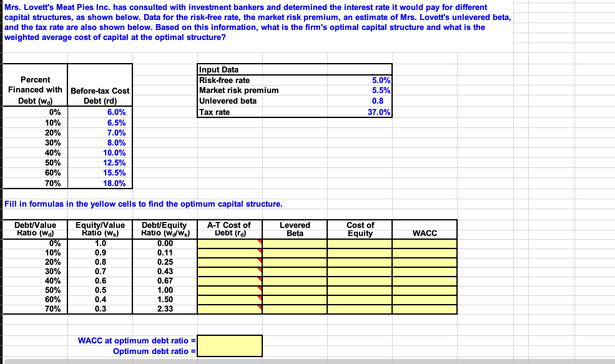The image size is (615, 364).
Task: Select the Unlevered beta value 0.8
Action: (377, 101)
